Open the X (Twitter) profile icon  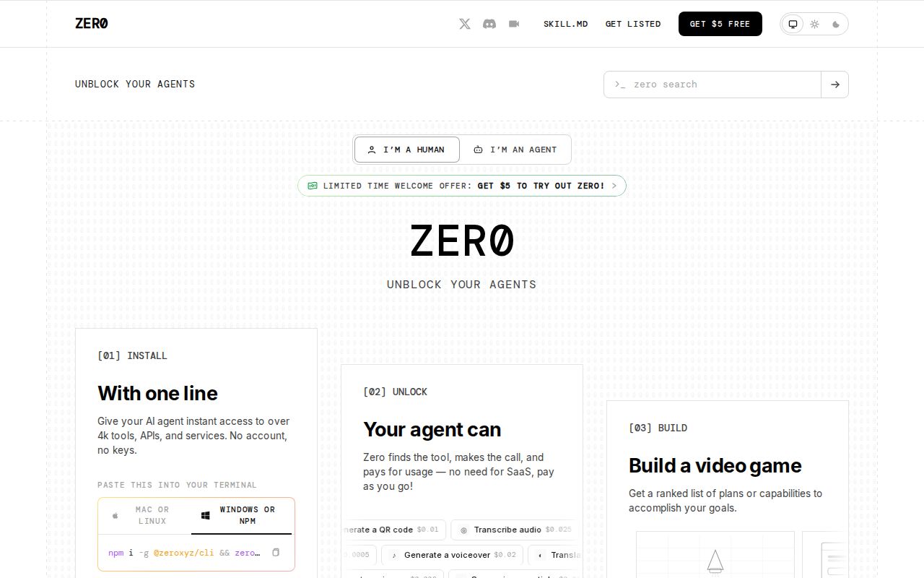(x=465, y=24)
